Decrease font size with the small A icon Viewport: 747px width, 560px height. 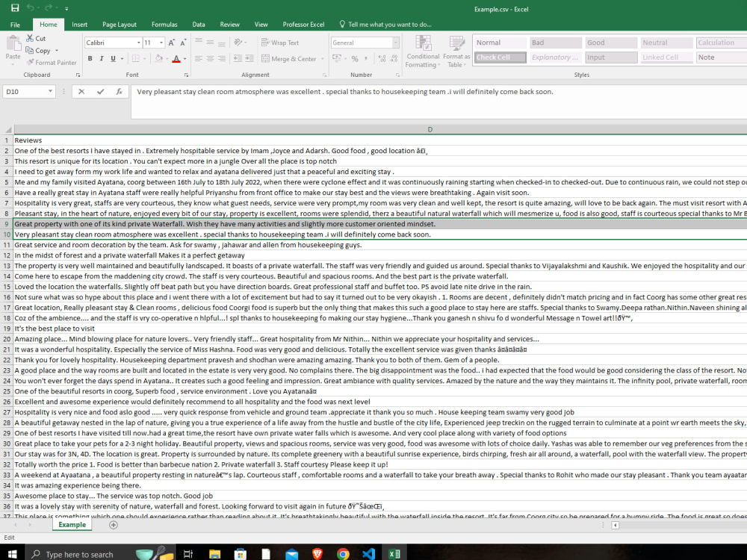coord(183,43)
